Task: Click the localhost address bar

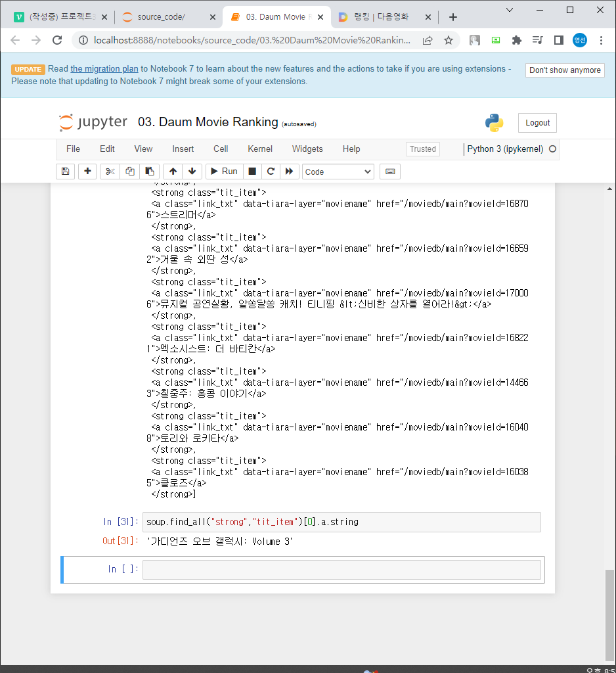Action: pos(252,40)
